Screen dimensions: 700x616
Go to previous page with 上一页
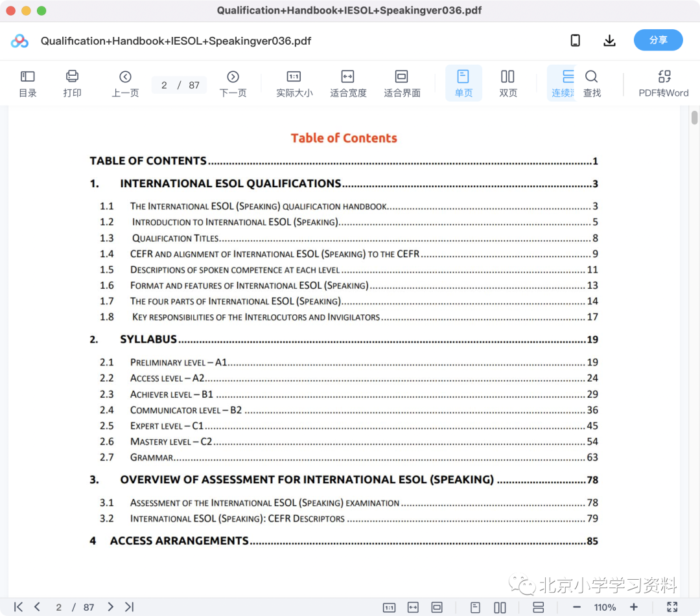coord(125,84)
